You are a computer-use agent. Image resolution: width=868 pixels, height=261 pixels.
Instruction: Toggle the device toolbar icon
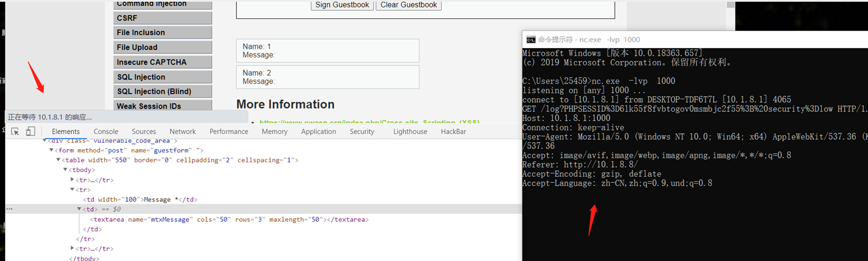[30, 131]
